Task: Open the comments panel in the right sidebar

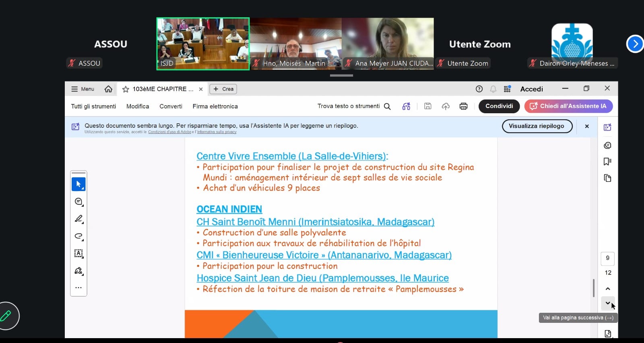Action: pos(608,145)
